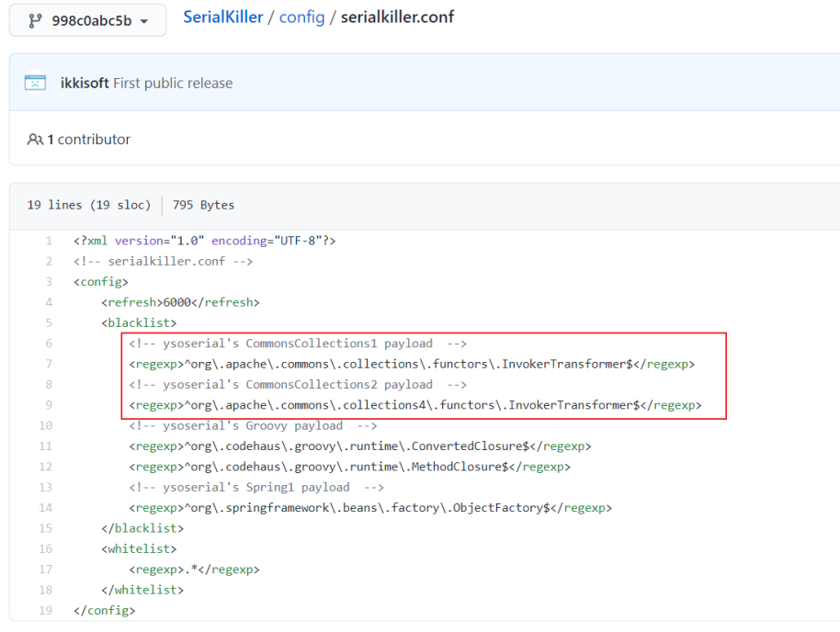Select line number 1
This screenshot has height=632, width=840.
click(48, 241)
